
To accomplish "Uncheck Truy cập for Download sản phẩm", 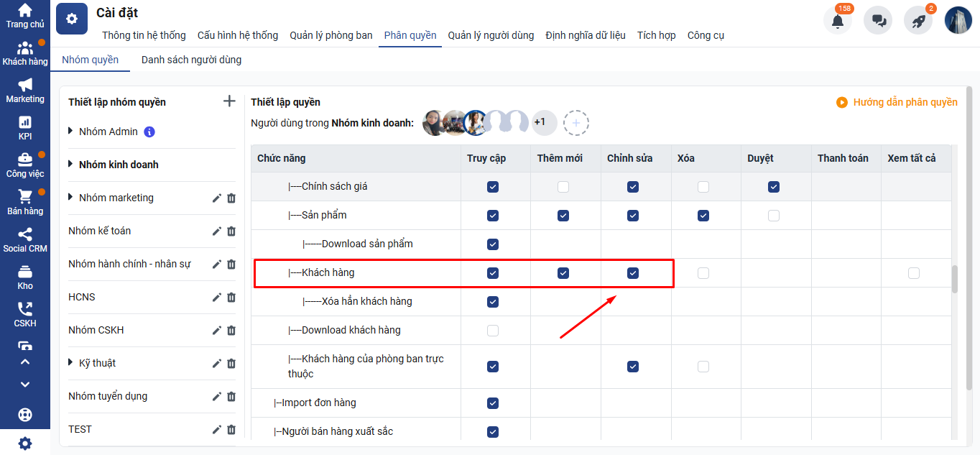I will 493,244.
